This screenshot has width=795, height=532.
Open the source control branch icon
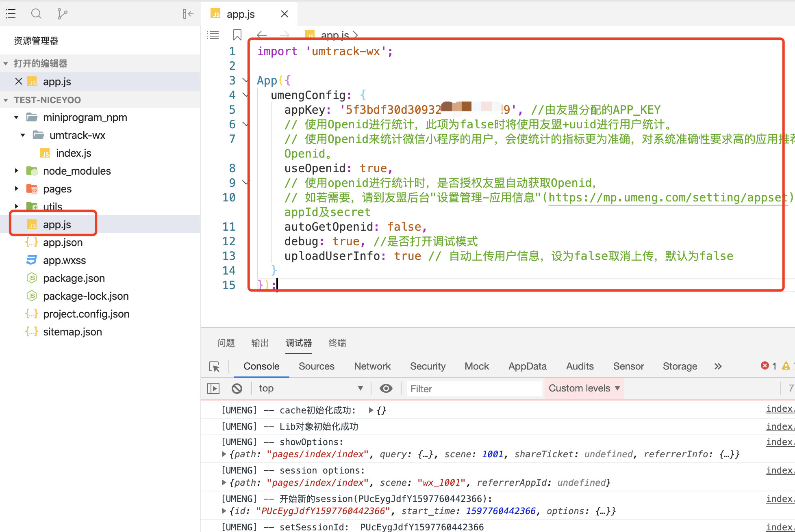click(x=62, y=14)
